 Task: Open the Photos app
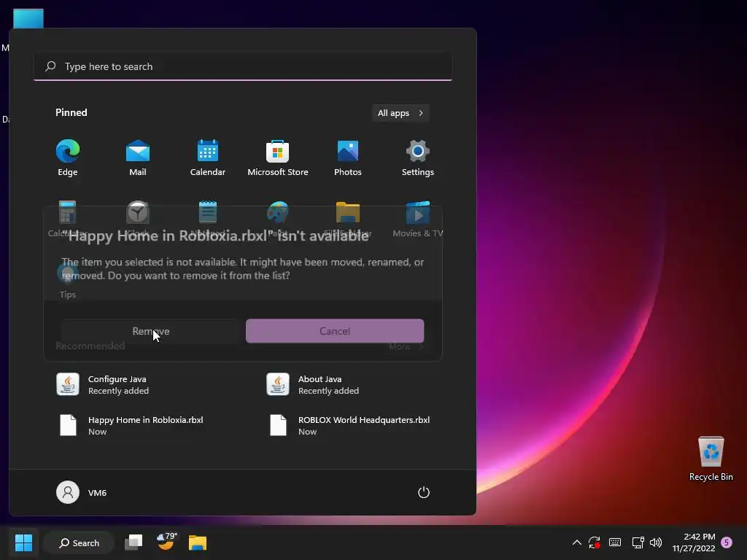click(348, 158)
